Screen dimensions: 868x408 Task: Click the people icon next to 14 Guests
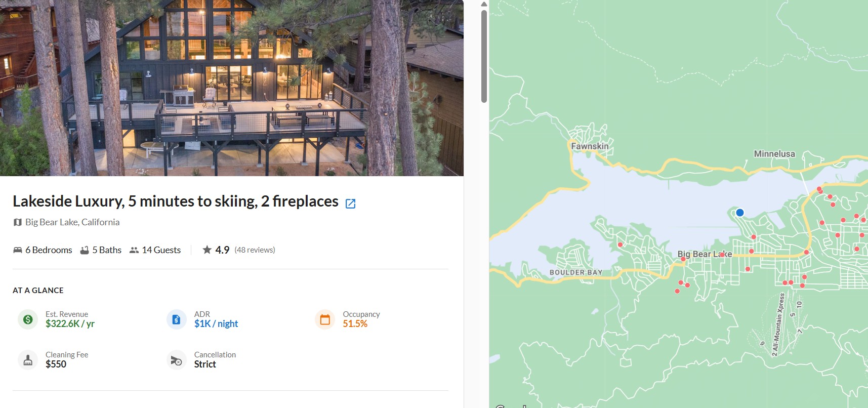134,250
